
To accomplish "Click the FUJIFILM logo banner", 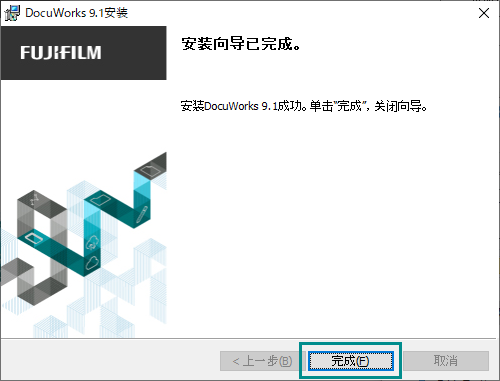I will pos(84,53).
